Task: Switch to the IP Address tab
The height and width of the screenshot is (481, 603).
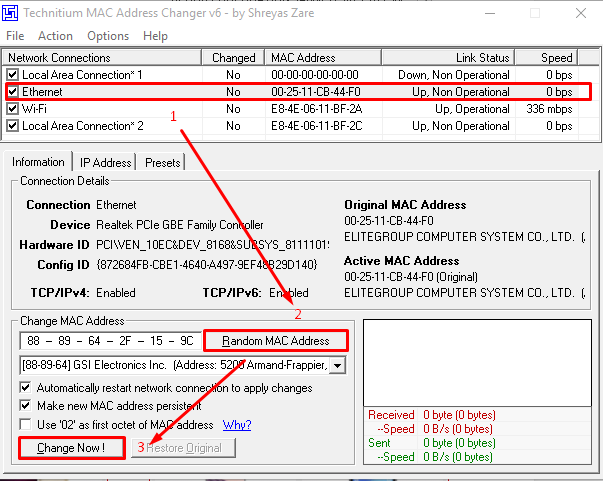Action: tap(105, 163)
